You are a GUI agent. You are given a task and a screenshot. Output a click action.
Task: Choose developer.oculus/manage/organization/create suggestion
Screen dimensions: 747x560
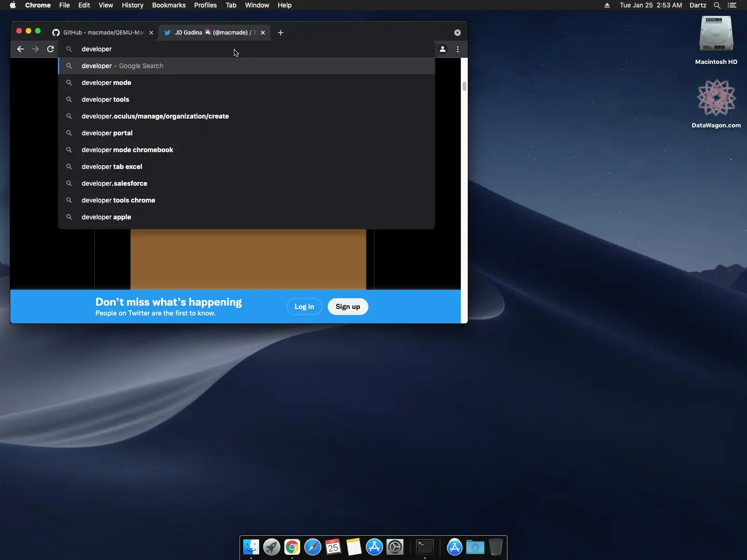tap(247, 116)
